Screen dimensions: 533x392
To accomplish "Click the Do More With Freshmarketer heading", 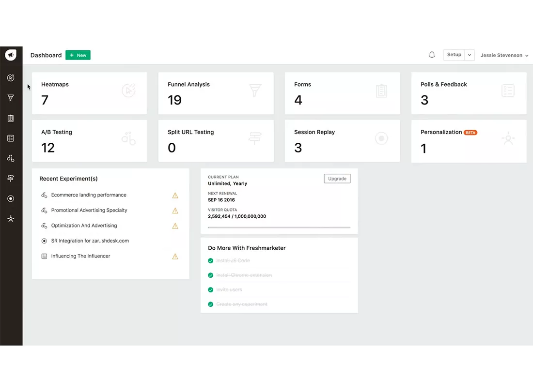I will click(x=247, y=248).
